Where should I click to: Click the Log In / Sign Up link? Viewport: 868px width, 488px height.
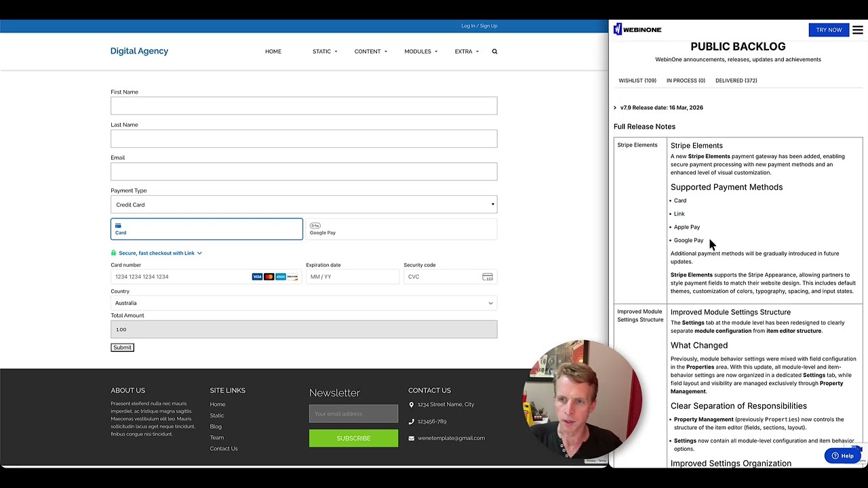click(479, 26)
